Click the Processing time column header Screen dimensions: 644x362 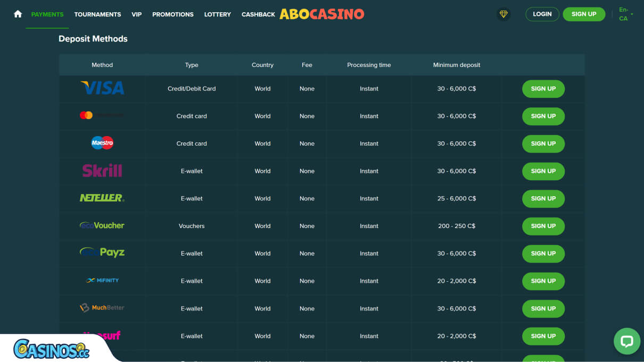tap(369, 65)
